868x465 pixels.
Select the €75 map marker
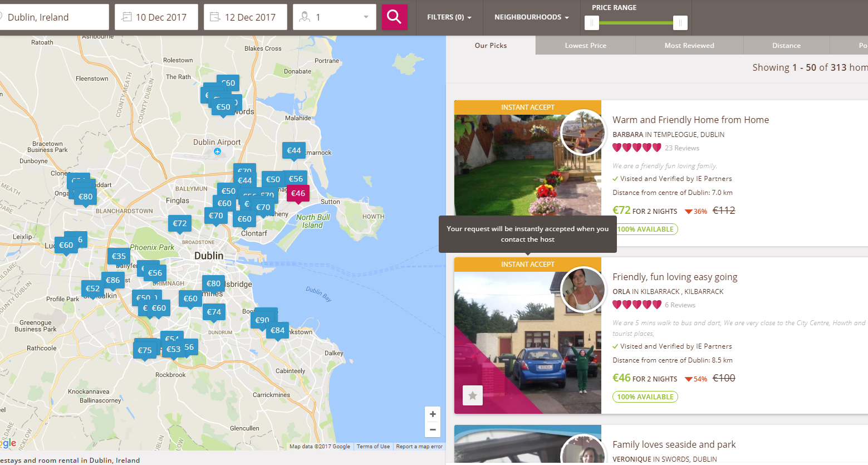tap(145, 351)
